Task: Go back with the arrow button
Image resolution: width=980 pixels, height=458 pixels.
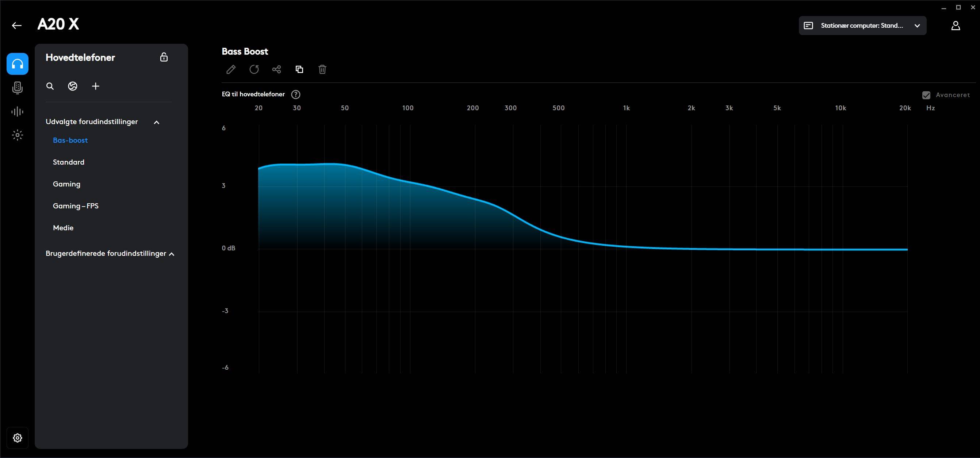Action: click(x=17, y=26)
